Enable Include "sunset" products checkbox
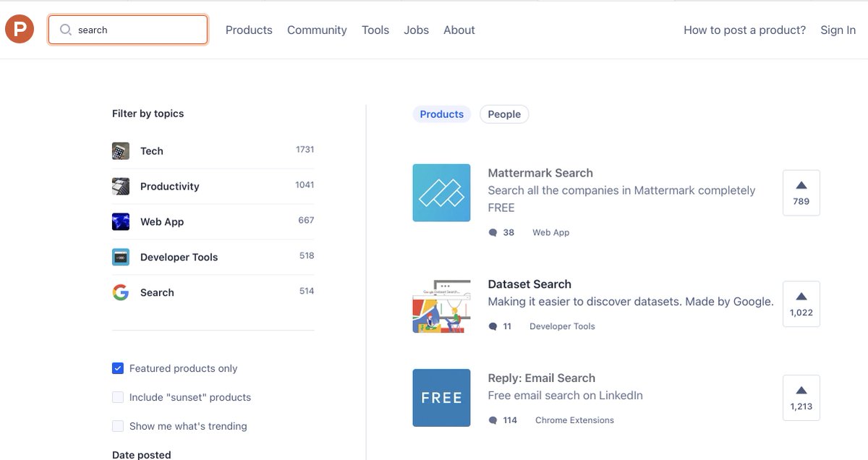The height and width of the screenshot is (460, 868). (x=118, y=397)
